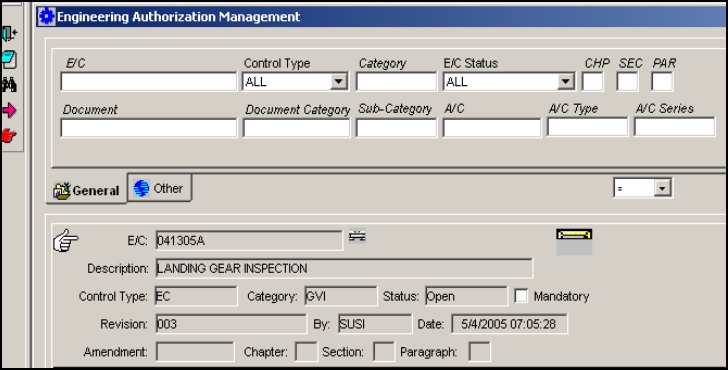Click the A/C Type field

coord(587,127)
